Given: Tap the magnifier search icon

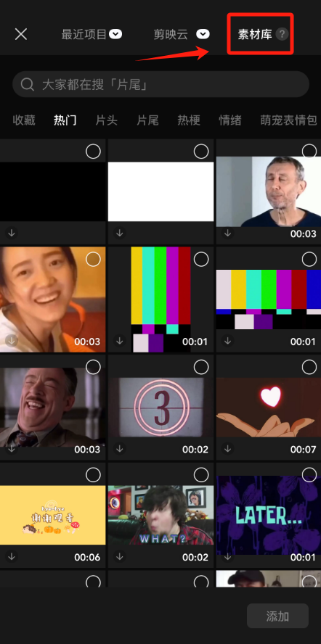Looking at the screenshot, I should (27, 85).
